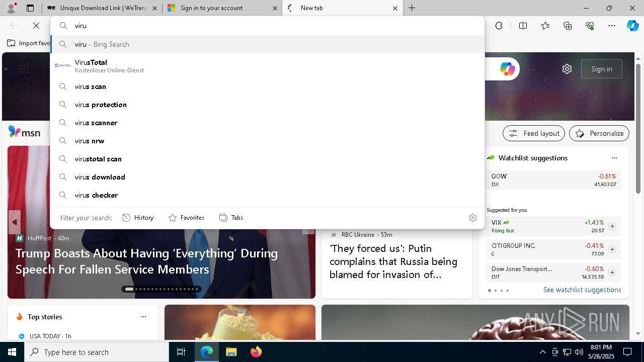Filter search by Favorites
This screenshot has height=362, width=644.
186,218
